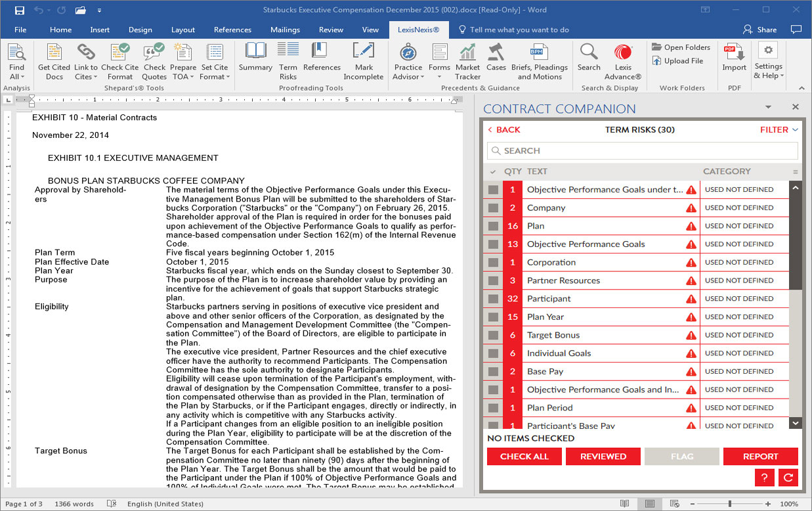Open the Contract Companion pane options arrow

(x=768, y=108)
